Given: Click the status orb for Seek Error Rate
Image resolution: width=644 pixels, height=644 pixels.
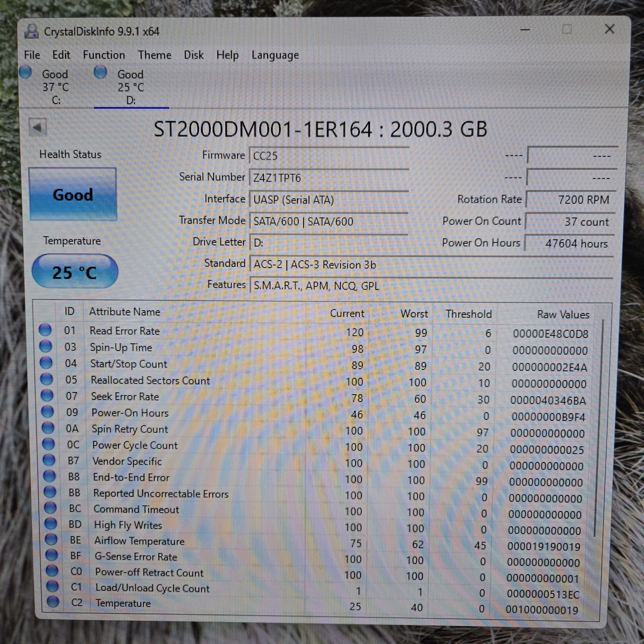Looking at the screenshot, I should (x=47, y=395).
